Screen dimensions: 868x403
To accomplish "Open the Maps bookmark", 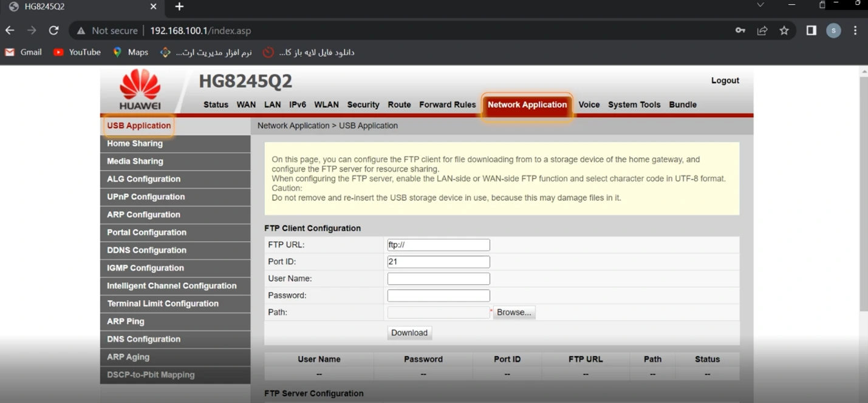I will tap(131, 52).
